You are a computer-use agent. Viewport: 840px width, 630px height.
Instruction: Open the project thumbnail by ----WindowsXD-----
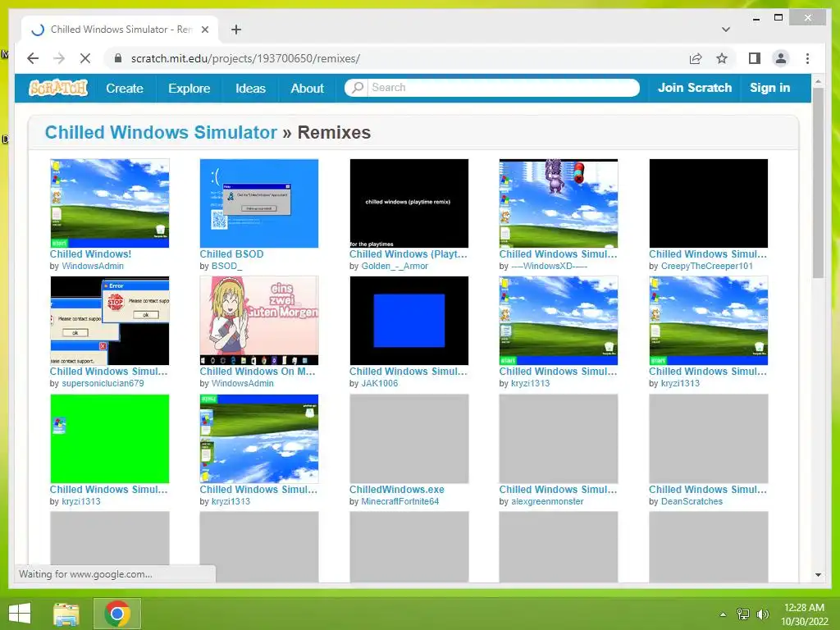tap(558, 203)
